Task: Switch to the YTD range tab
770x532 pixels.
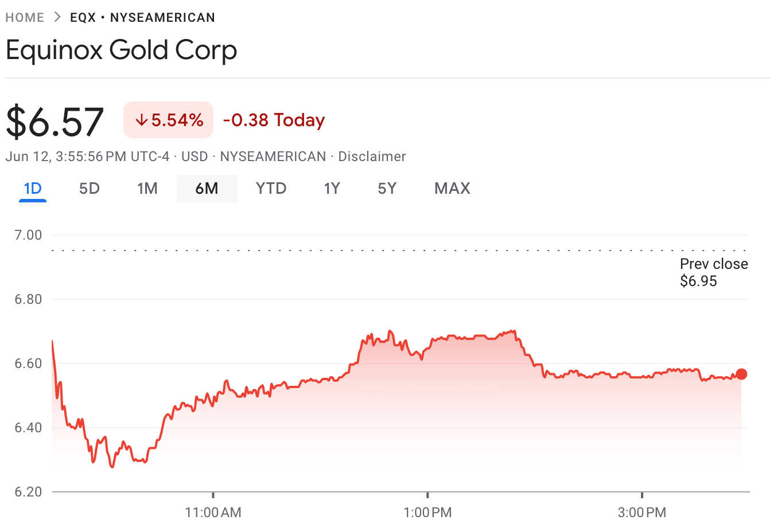Action: pos(271,189)
